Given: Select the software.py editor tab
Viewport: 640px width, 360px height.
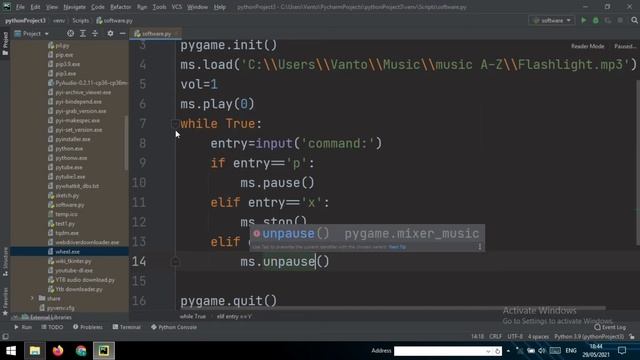Looking at the screenshot, I should point(156,34).
